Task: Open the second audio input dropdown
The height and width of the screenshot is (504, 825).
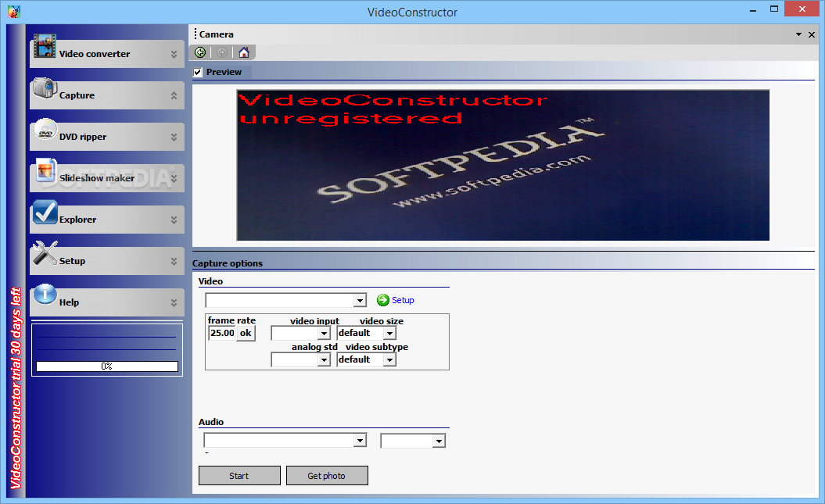Action: pyautogui.click(x=439, y=441)
